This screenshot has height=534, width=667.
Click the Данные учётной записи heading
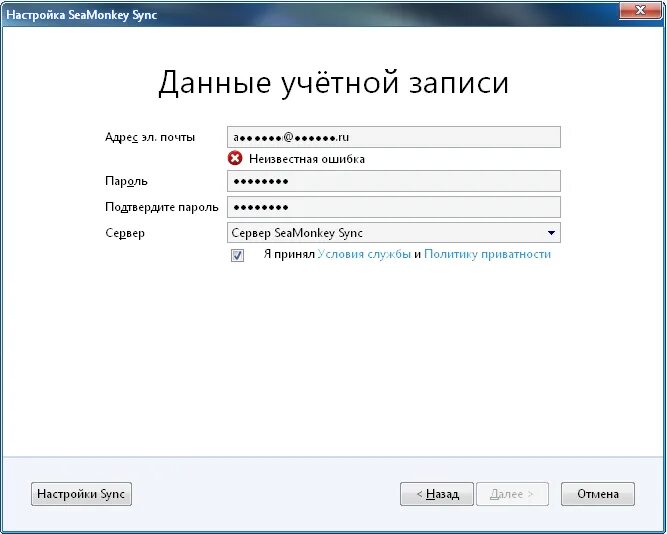333,83
